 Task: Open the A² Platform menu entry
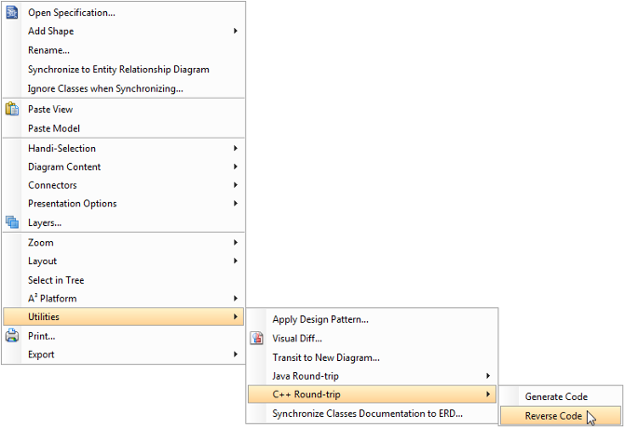tap(124, 298)
